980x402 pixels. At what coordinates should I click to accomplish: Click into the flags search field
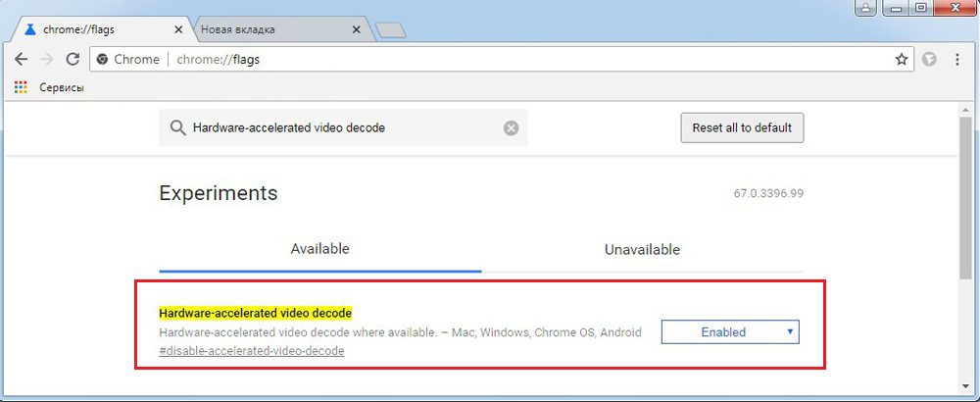(x=343, y=128)
